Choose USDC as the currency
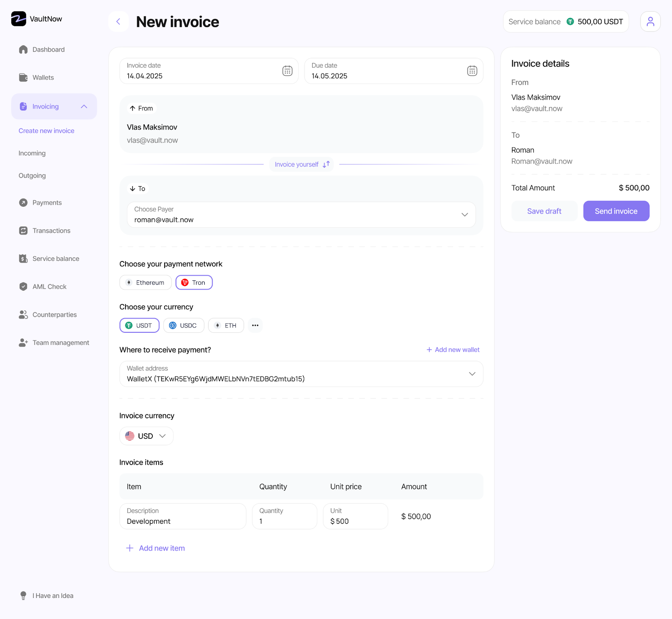672x619 pixels. (184, 325)
